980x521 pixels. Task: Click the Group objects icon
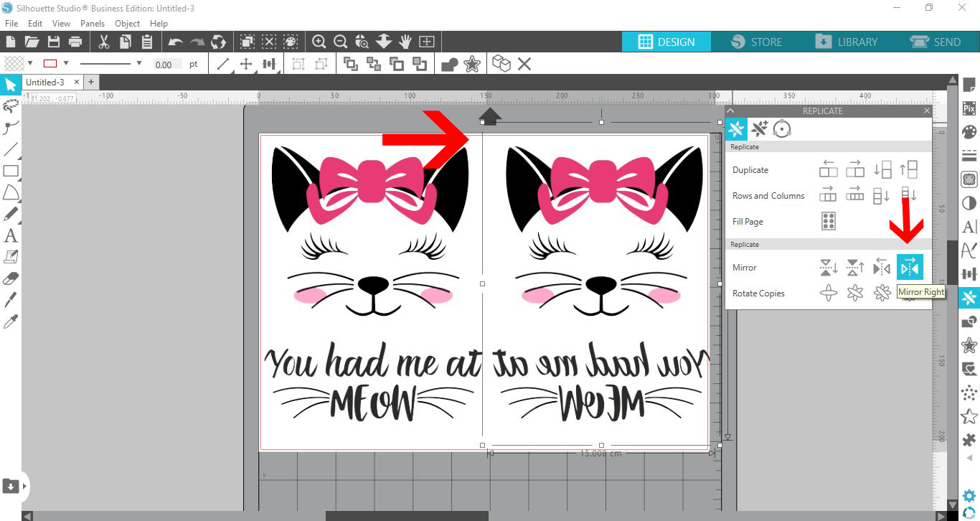pos(298,64)
